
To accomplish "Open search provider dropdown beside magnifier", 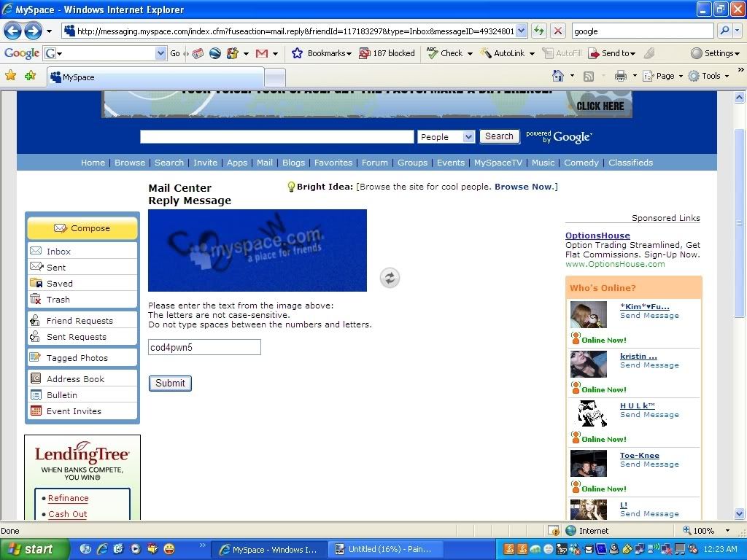I will [737, 31].
